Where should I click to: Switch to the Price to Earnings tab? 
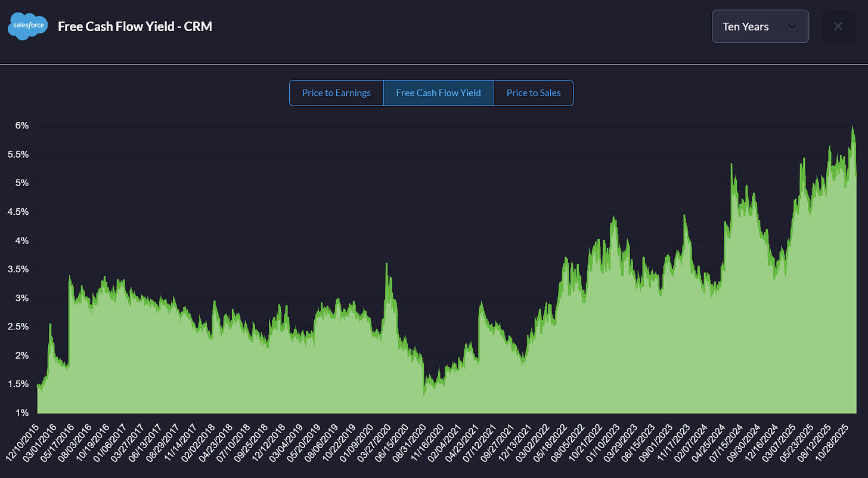pos(336,93)
